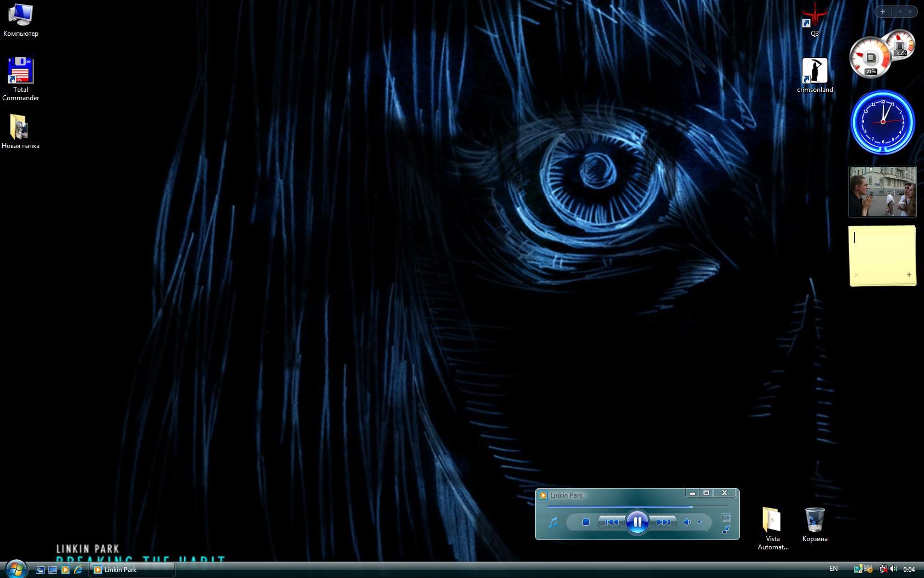Image resolution: width=924 pixels, height=578 pixels.
Task: Click the Windows Sidebar tray icon
Action: click(858, 569)
